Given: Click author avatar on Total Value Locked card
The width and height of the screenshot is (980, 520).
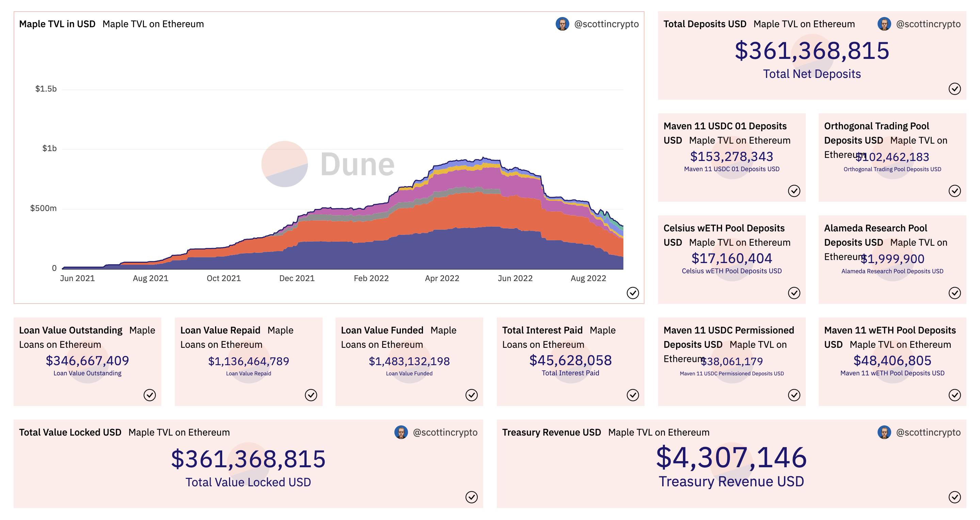Looking at the screenshot, I should (401, 433).
